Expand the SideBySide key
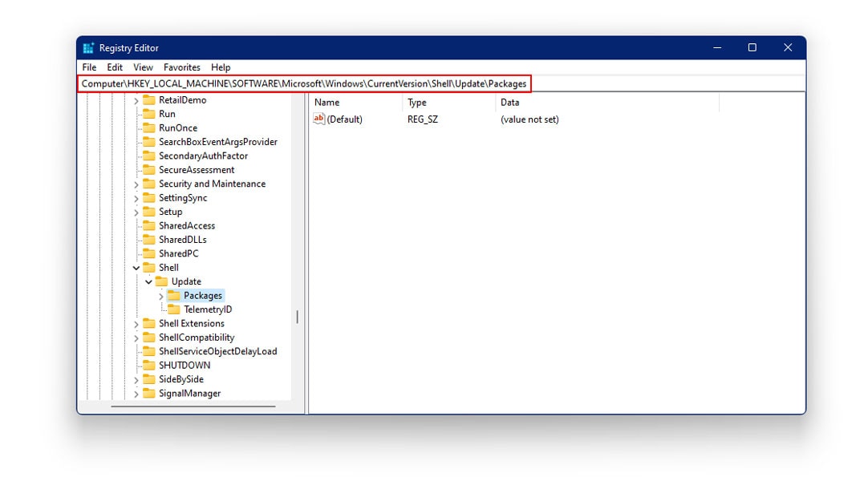The width and height of the screenshot is (868, 481). [136, 380]
